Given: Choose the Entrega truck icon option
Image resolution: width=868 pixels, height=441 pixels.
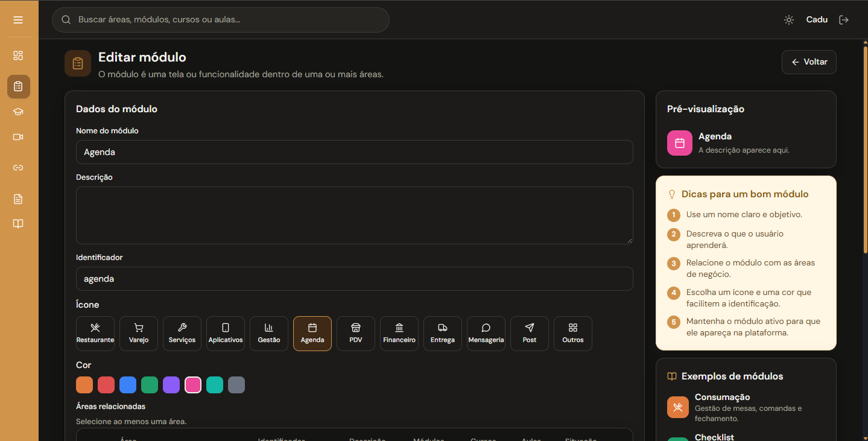Looking at the screenshot, I should click(443, 334).
